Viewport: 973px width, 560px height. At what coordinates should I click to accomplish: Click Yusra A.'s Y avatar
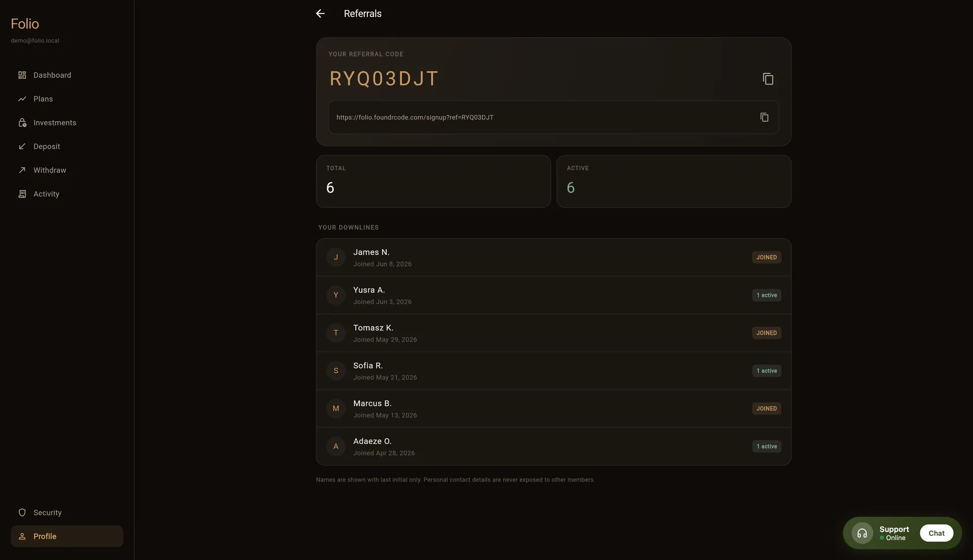(x=335, y=295)
